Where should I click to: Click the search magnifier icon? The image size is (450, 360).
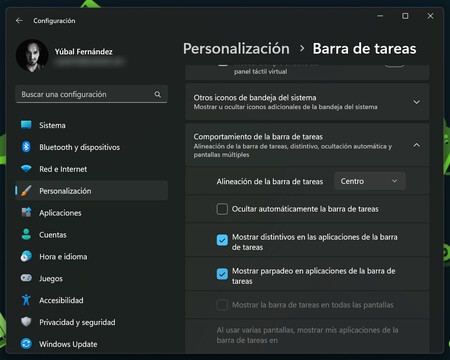158,94
